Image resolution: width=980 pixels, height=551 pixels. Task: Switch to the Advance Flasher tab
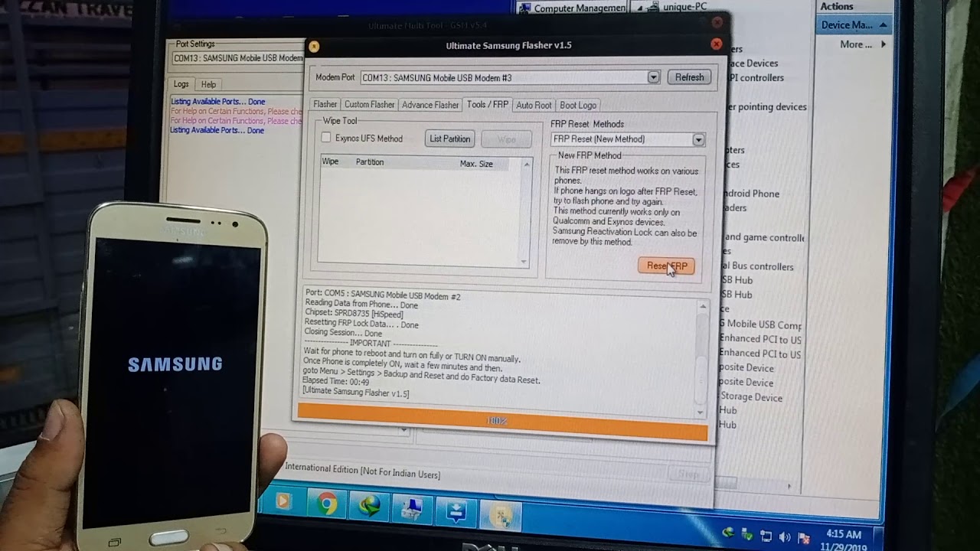[430, 105]
